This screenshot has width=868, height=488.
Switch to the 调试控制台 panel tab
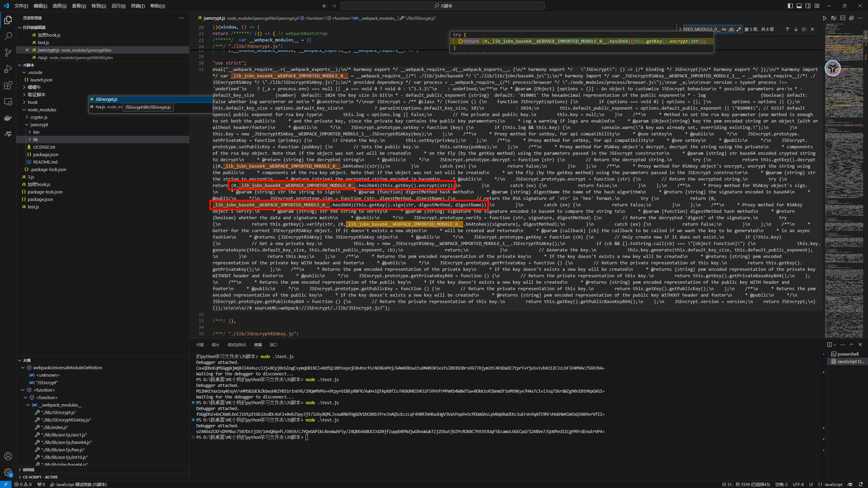tap(236, 345)
